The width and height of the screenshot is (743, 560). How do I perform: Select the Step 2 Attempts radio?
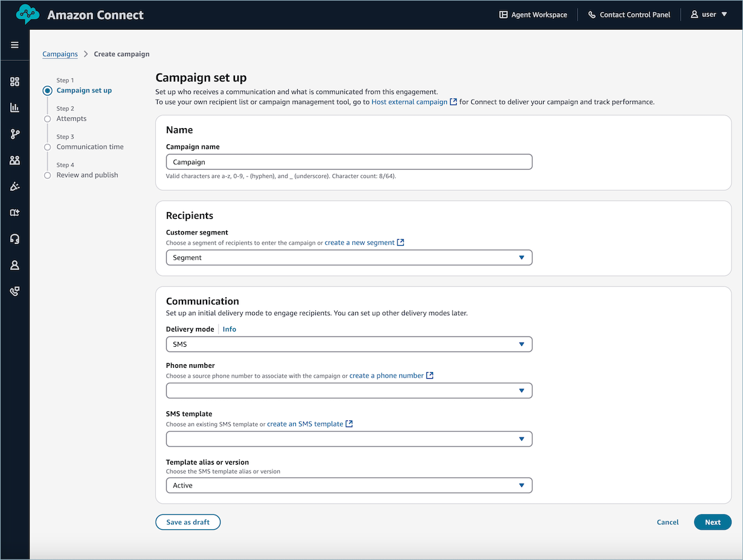click(47, 118)
